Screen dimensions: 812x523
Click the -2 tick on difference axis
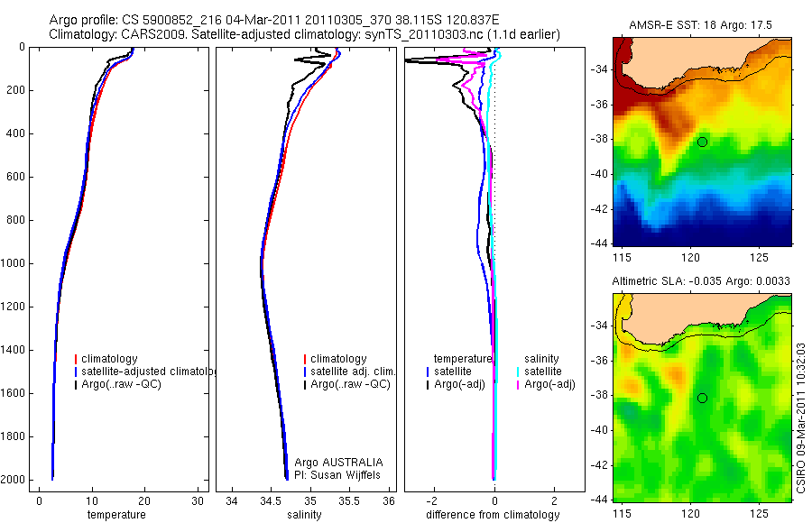tap(433, 501)
